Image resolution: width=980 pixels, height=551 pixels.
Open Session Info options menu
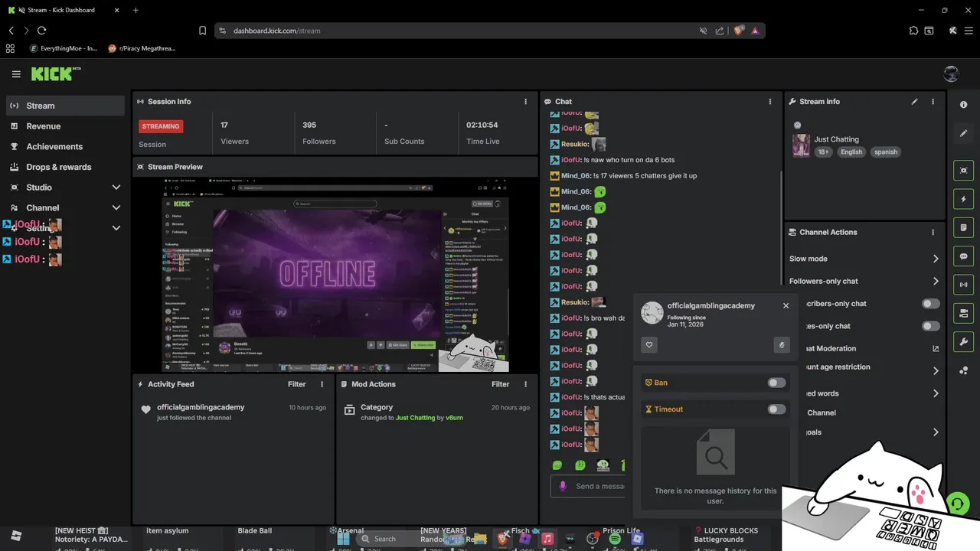click(525, 102)
